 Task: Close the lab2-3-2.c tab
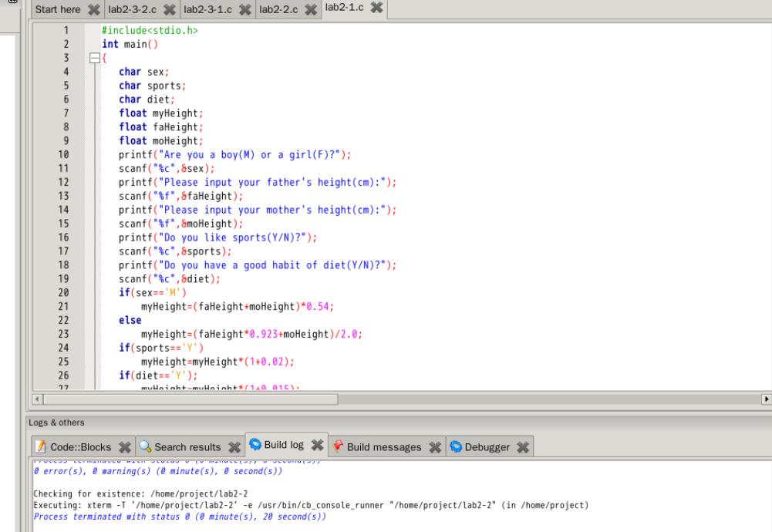[170, 9]
